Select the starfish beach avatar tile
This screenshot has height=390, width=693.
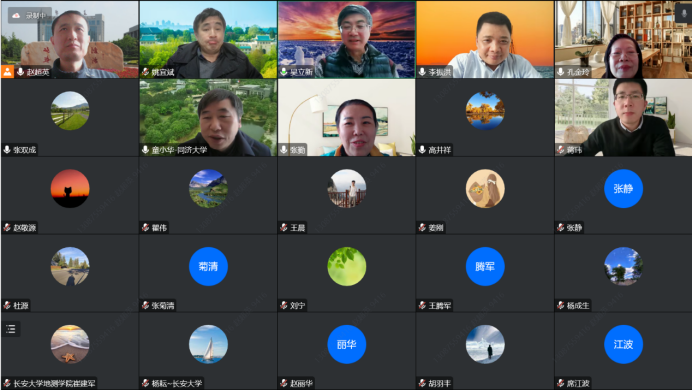70,344
